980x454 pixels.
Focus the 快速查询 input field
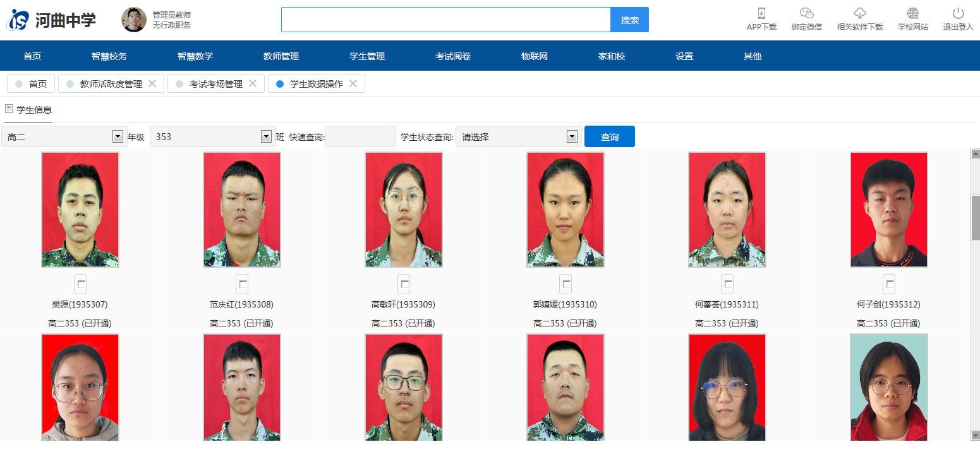point(360,136)
